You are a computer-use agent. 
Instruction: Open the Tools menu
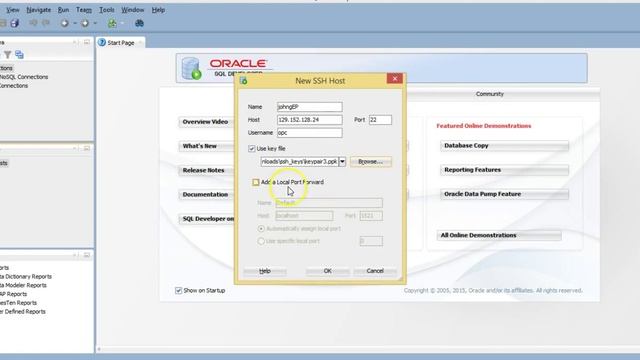(107, 10)
